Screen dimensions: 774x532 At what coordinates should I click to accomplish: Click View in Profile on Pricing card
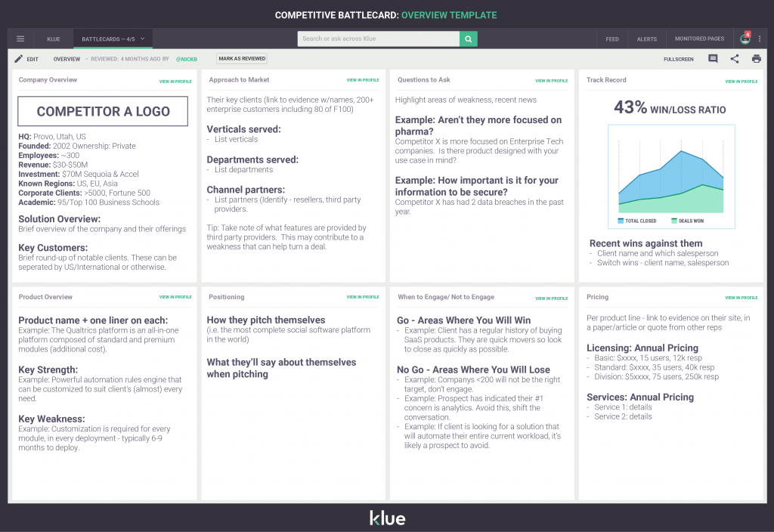(741, 298)
